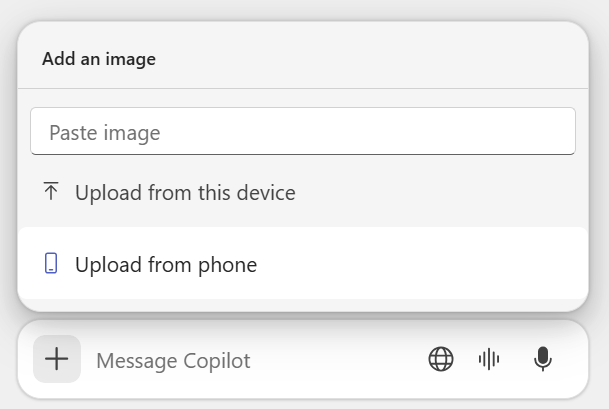
Task: Click the blue phone icon
Action: point(52,264)
